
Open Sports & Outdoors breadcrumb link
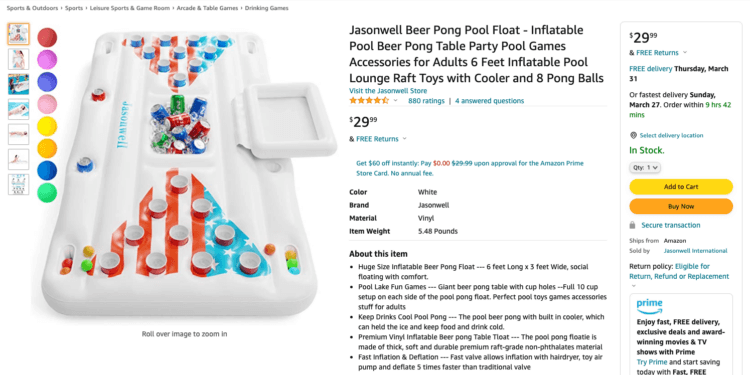click(x=33, y=8)
